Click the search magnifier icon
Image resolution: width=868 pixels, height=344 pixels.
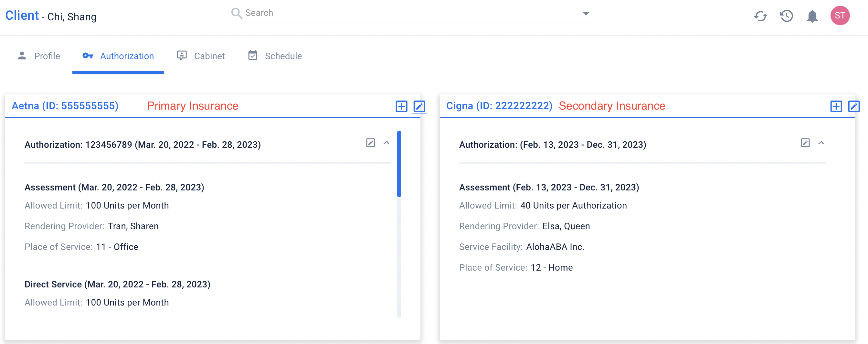(x=237, y=13)
